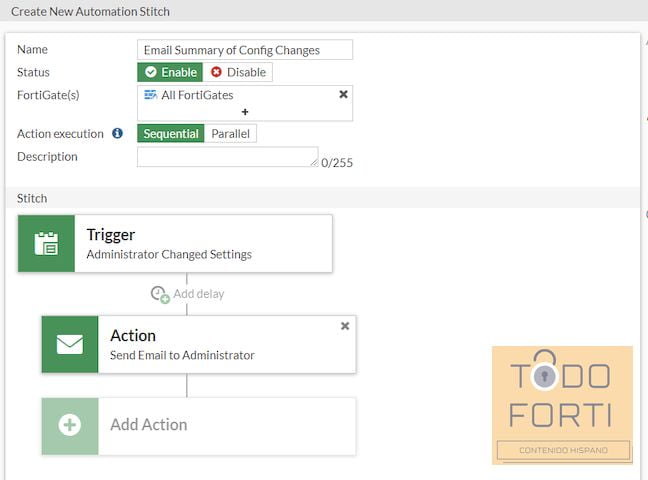Click the Add Action plus icon
The image size is (648, 480).
[69, 425]
